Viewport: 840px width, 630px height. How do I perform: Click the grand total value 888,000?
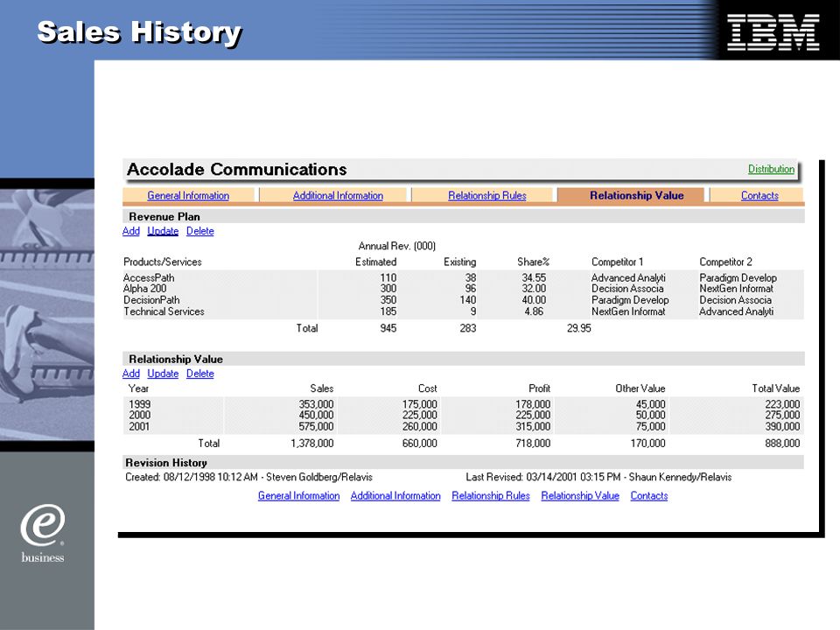782,443
